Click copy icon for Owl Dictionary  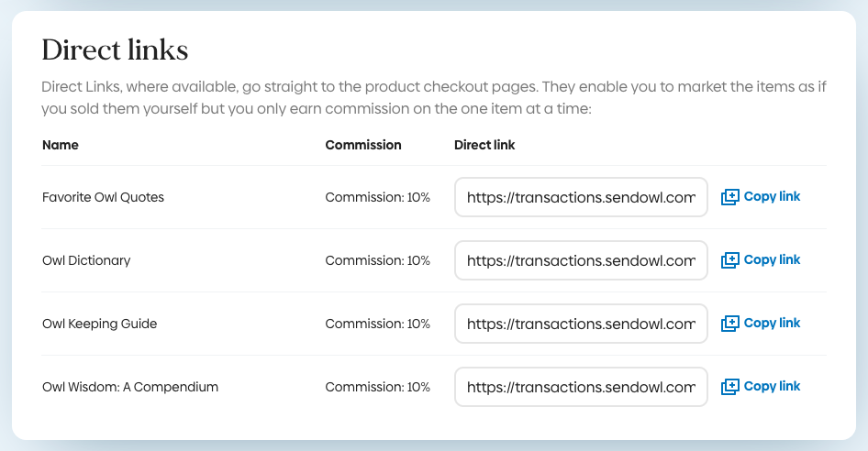click(730, 260)
